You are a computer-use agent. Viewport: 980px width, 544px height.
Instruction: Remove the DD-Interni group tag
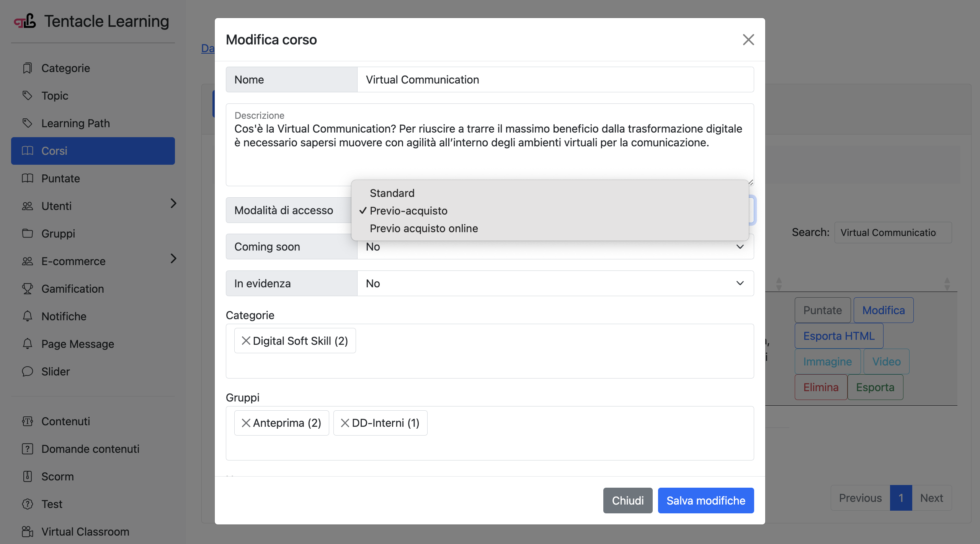(345, 423)
